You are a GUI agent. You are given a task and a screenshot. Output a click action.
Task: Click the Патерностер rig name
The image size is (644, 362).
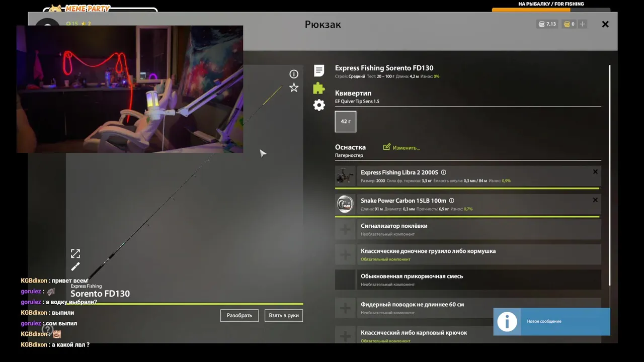click(349, 156)
